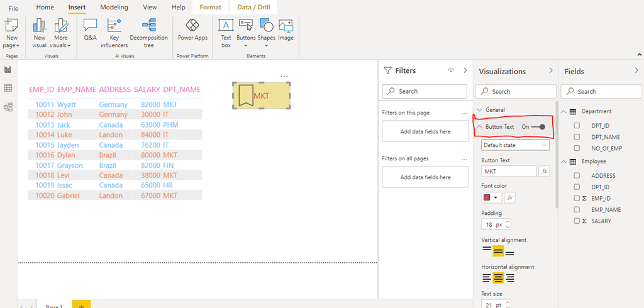Open the Help tab
Screen dimensions: 644x308
pyautogui.click(x=179, y=8)
